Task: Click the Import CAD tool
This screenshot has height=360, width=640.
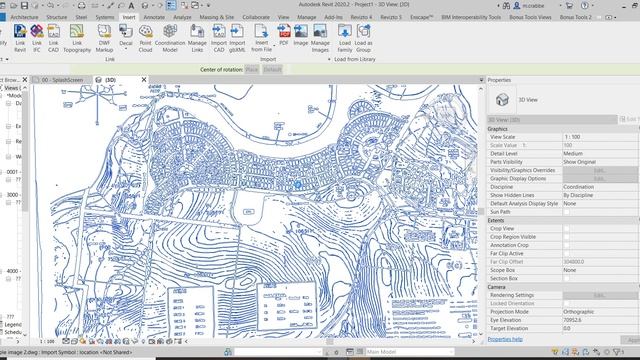Action: coord(219,38)
